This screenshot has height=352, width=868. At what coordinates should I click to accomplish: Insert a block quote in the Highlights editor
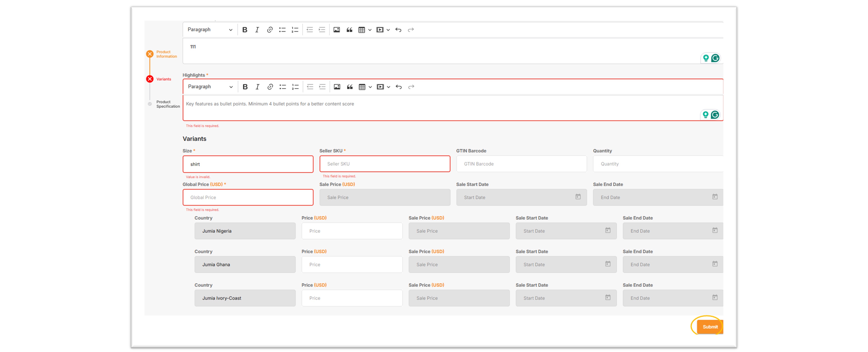point(350,87)
